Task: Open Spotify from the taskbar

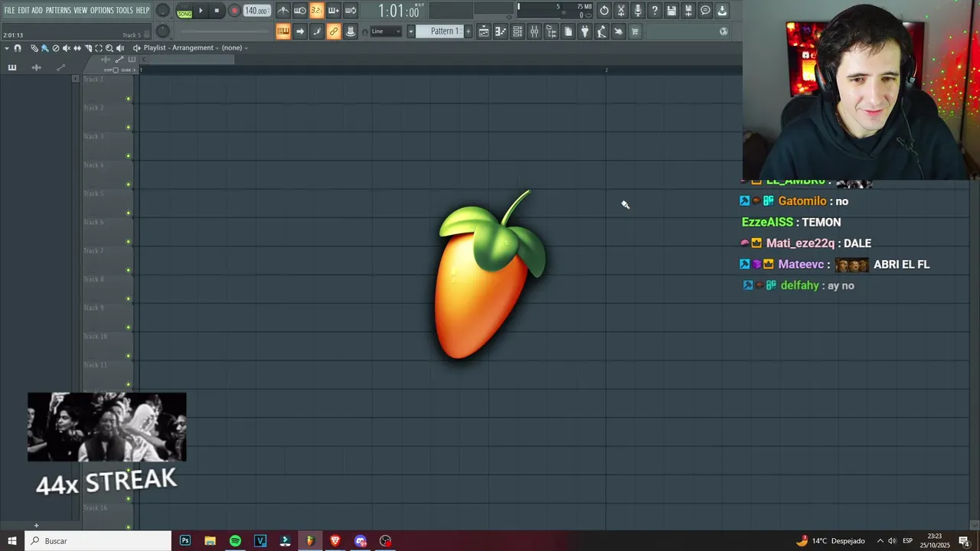Action: [x=235, y=541]
